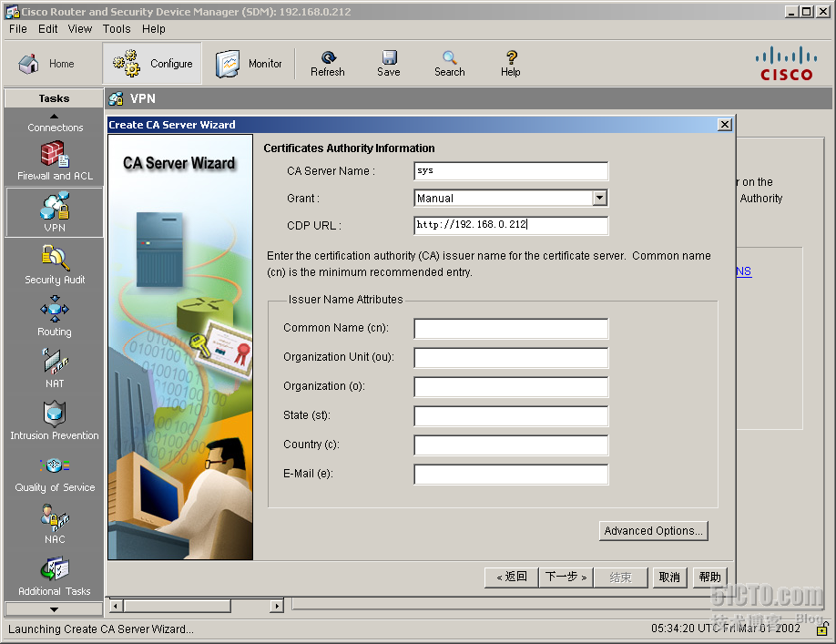
Task: Save configuration using the floppy icon
Action: click(389, 64)
